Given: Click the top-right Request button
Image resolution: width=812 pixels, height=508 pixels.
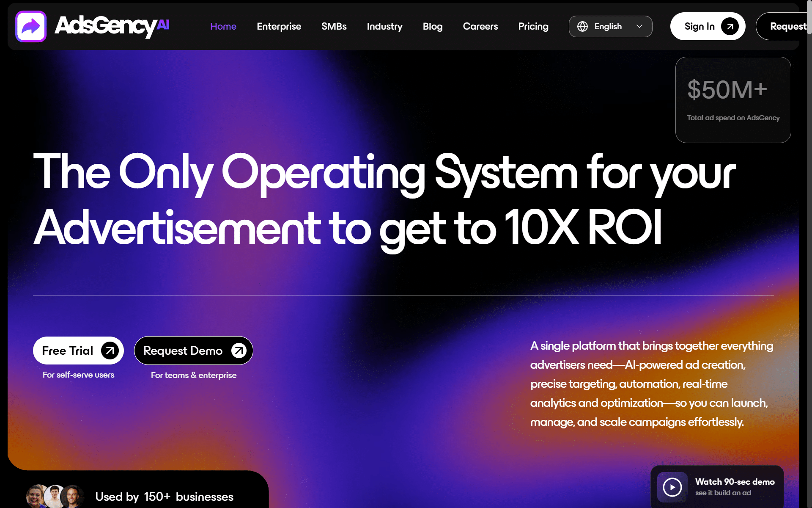Looking at the screenshot, I should [x=782, y=26].
